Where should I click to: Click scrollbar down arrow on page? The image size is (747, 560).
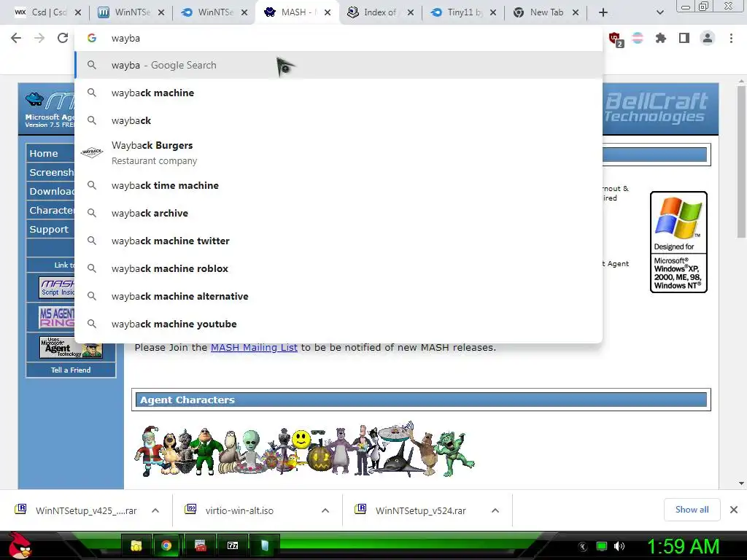tap(741, 483)
